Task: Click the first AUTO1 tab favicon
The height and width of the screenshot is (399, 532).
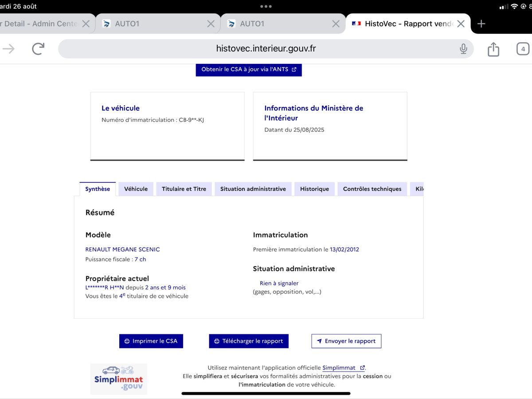Action: pyautogui.click(x=106, y=24)
